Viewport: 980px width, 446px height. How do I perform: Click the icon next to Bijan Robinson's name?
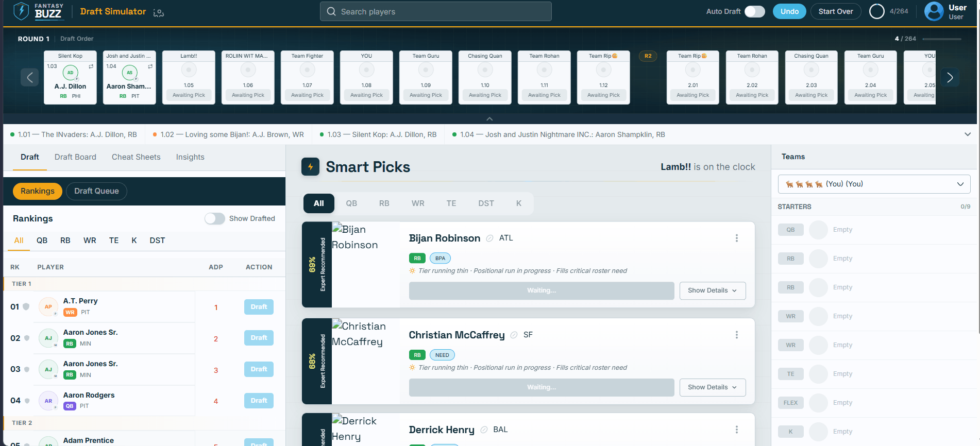tap(490, 238)
